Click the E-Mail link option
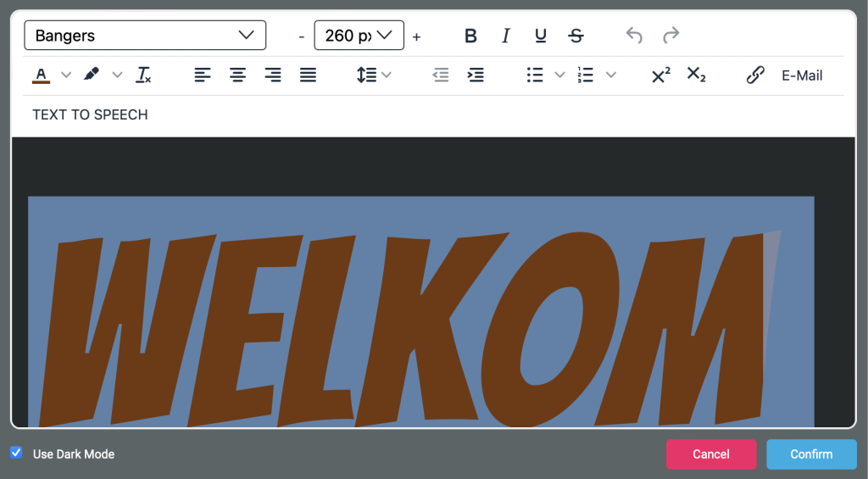Screen dimensions: 868x479 point(801,75)
